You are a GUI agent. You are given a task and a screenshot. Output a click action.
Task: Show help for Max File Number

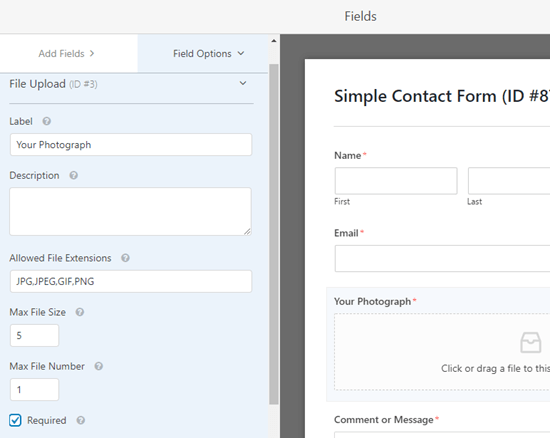pos(99,366)
